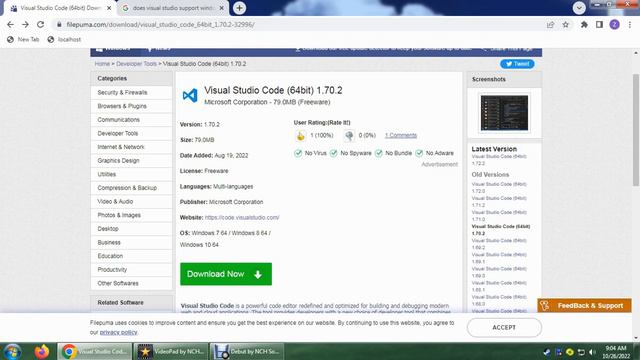Click the No Virus checkmark icon
Image resolution: width=640 pixels, height=360 pixels.
(x=298, y=153)
